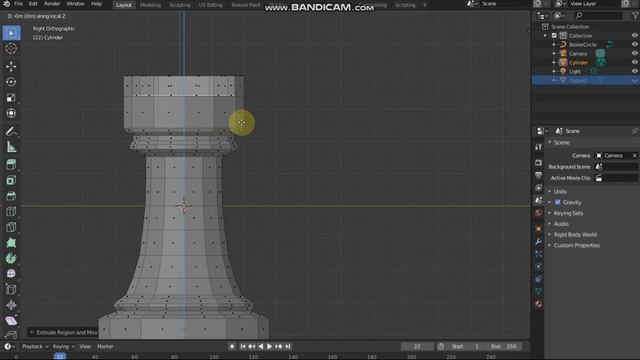Image resolution: width=640 pixels, height=360 pixels.
Task: Select the Select Box tool
Action: pos(11,33)
